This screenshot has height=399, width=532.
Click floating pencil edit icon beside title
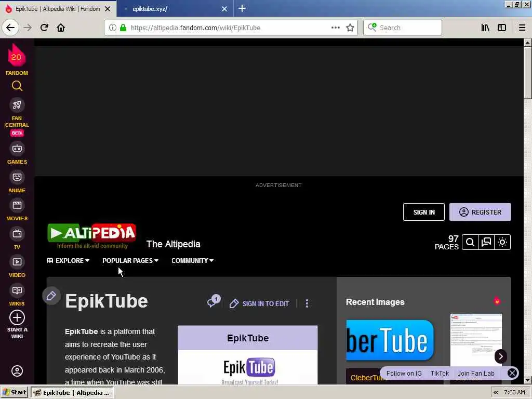[x=51, y=296]
